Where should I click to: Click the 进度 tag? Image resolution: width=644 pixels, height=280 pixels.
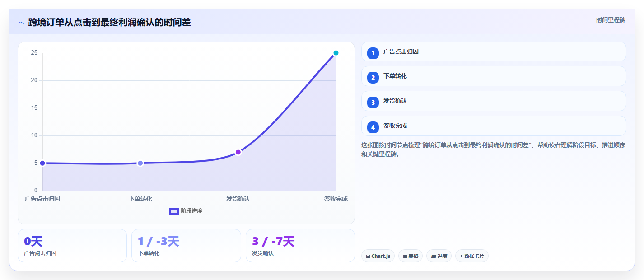tap(439, 256)
